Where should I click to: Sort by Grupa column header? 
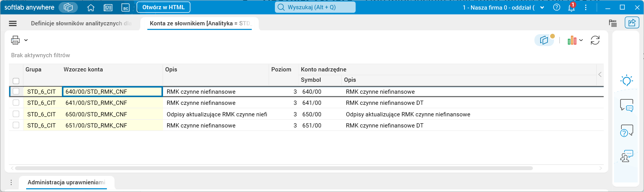(x=33, y=70)
